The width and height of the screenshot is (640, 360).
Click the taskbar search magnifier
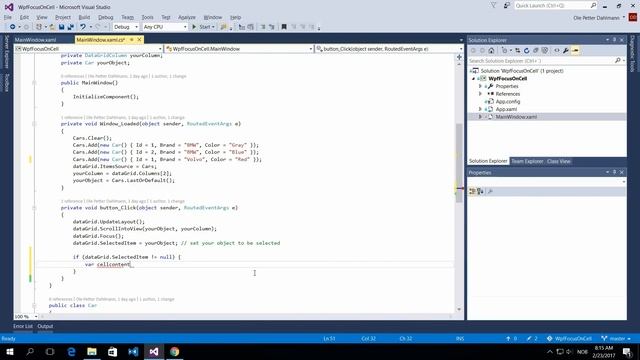click(x=30, y=351)
